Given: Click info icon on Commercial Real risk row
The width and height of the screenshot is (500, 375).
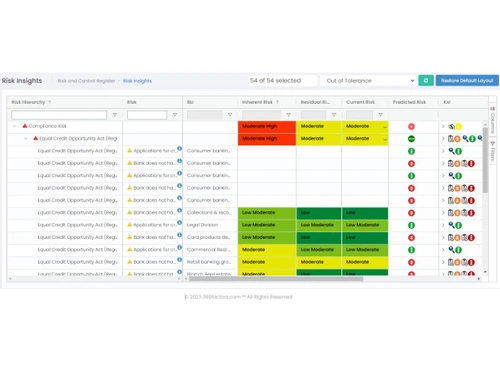Looking at the screenshot, I should coord(179,247).
